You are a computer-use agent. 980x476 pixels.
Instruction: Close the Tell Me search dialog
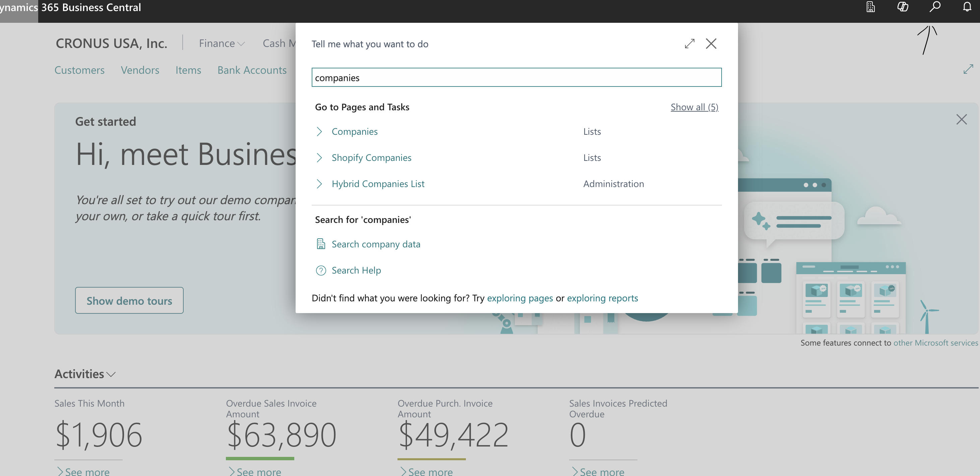711,44
